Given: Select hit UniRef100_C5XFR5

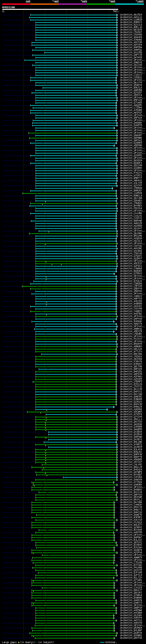Looking at the screenshot, I should 131,35.
